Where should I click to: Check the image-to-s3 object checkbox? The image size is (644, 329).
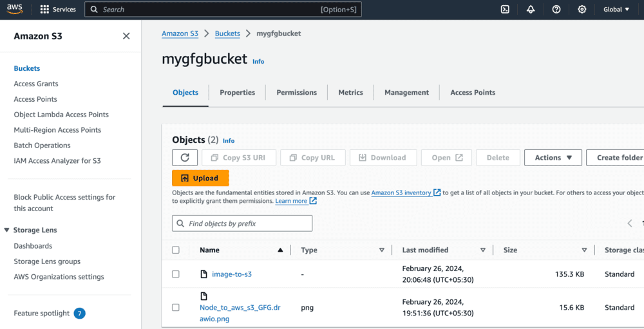pos(176,274)
